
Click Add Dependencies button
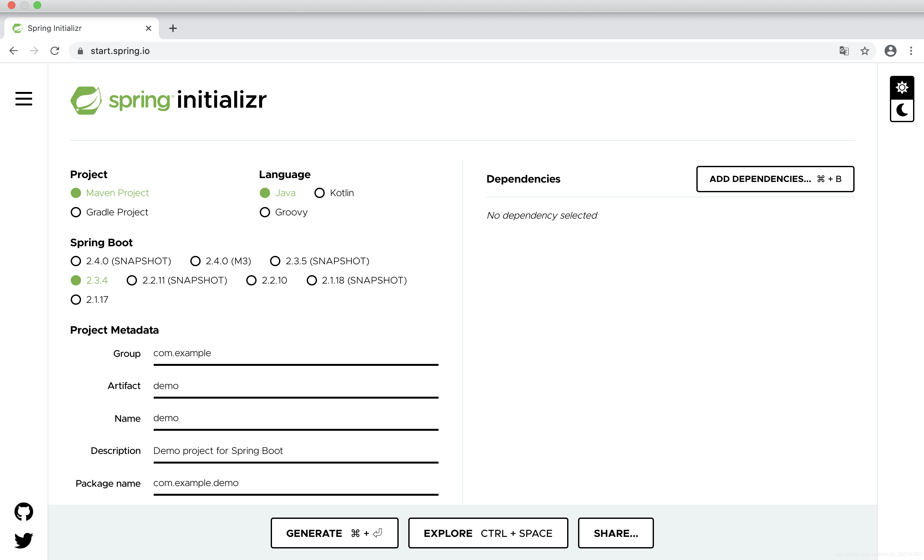775,179
